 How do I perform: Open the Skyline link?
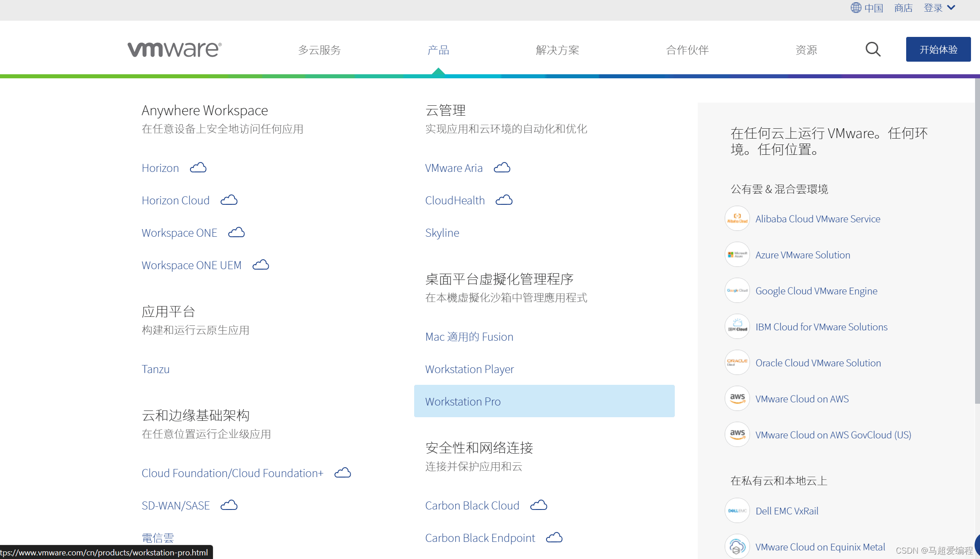[442, 233]
